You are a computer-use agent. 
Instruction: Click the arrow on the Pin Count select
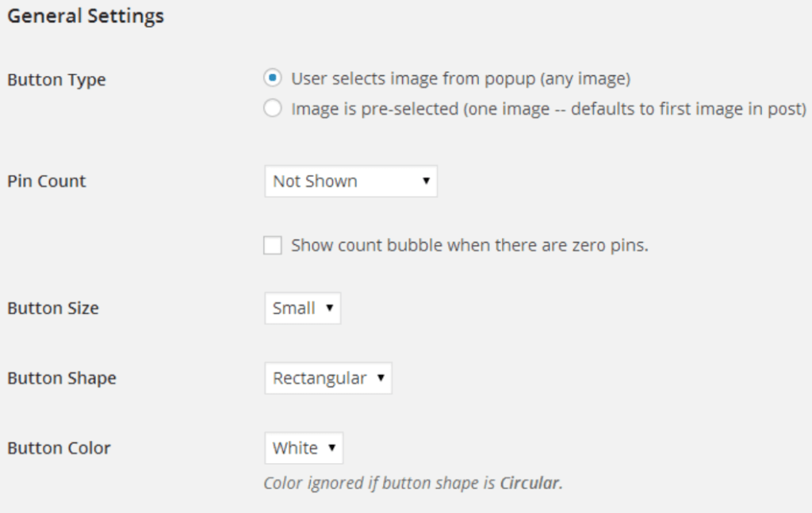point(426,182)
